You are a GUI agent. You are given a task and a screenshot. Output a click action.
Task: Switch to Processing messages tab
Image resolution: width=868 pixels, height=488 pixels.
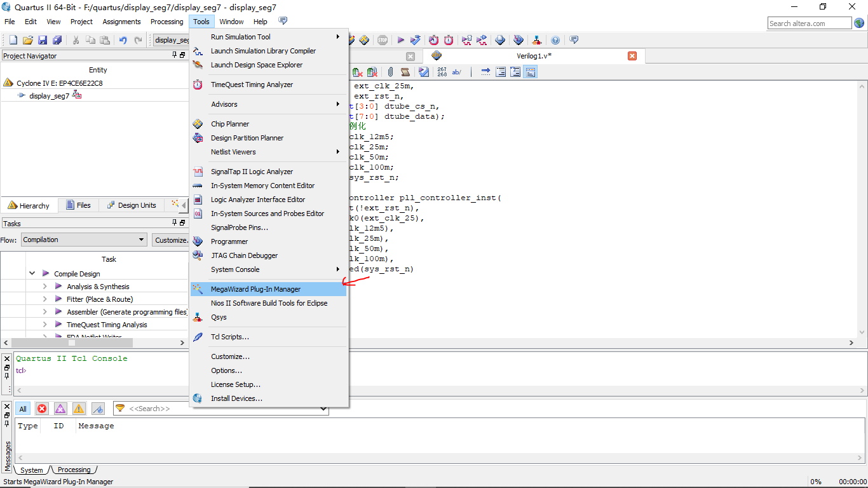(74, 470)
